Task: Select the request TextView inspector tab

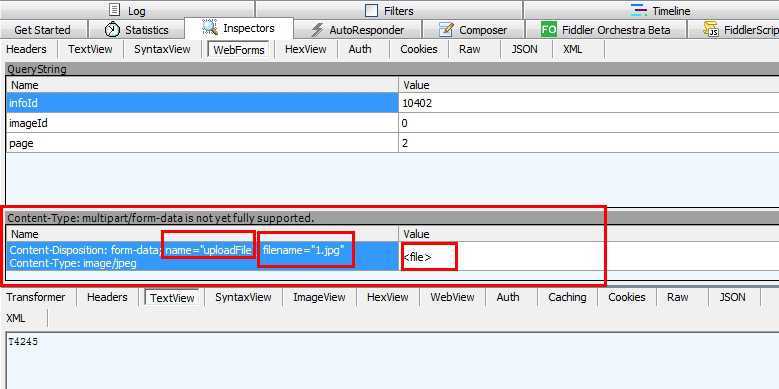Action: pyautogui.click(x=90, y=49)
